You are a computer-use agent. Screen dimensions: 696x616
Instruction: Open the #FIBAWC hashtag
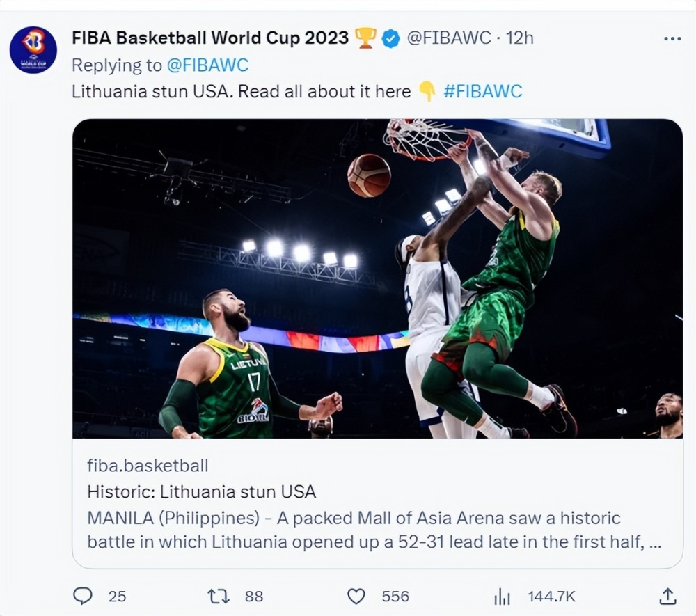482,91
